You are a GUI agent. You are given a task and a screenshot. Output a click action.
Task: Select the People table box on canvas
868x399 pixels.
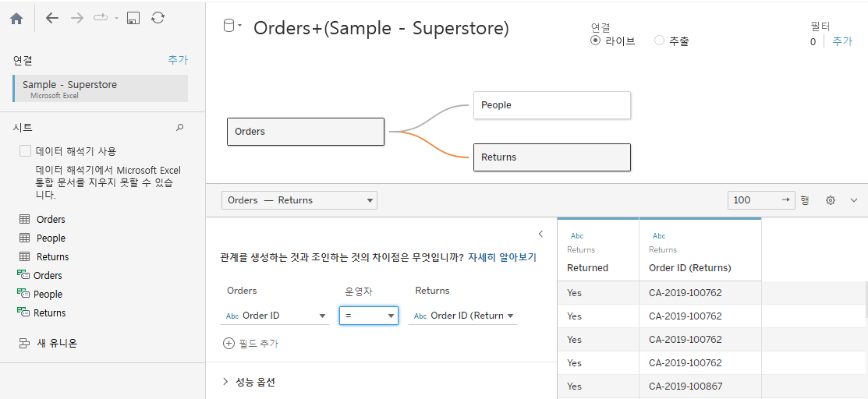point(552,105)
